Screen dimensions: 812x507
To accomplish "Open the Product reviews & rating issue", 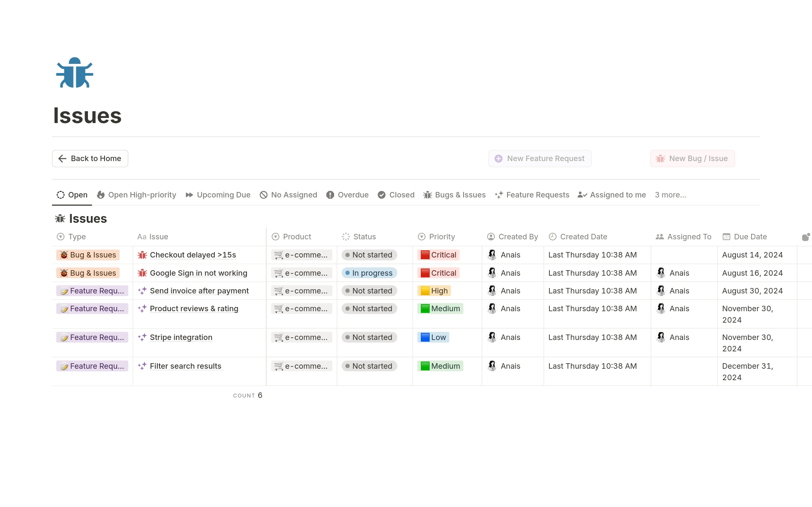I will (x=194, y=309).
